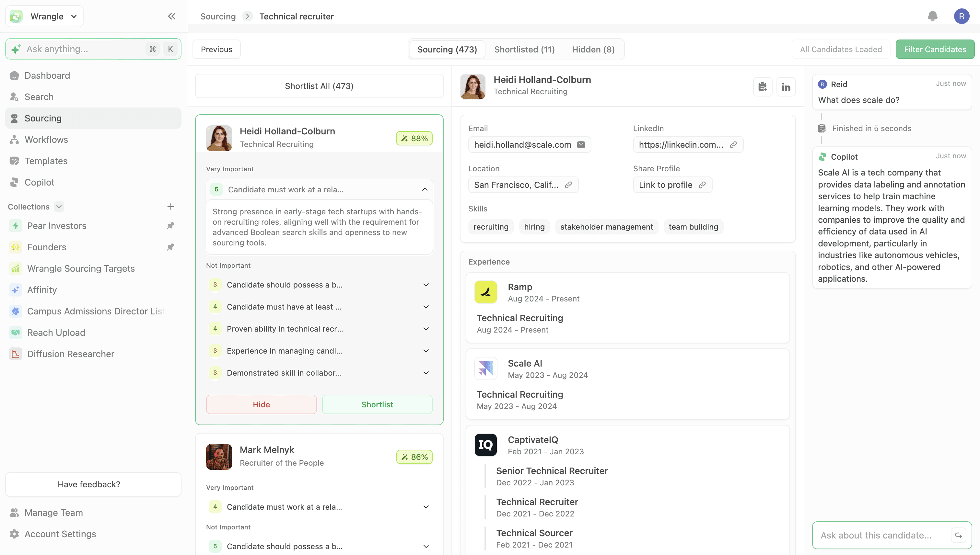Shortlist Heidi Holland-Colburn
Viewport: 980px width, 555px height.
coord(377,404)
